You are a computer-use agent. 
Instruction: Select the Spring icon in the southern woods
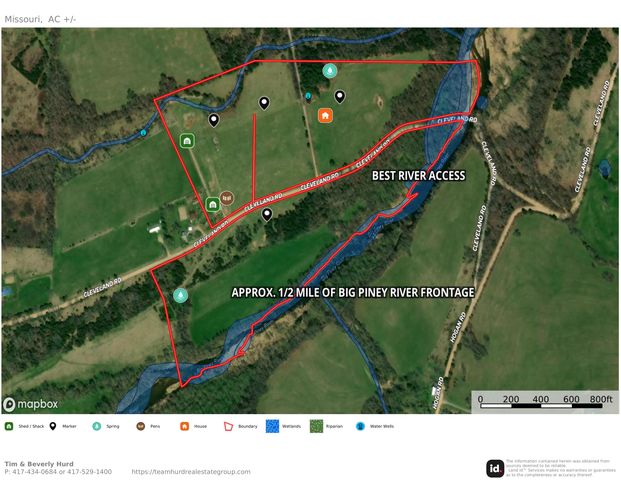(181, 295)
